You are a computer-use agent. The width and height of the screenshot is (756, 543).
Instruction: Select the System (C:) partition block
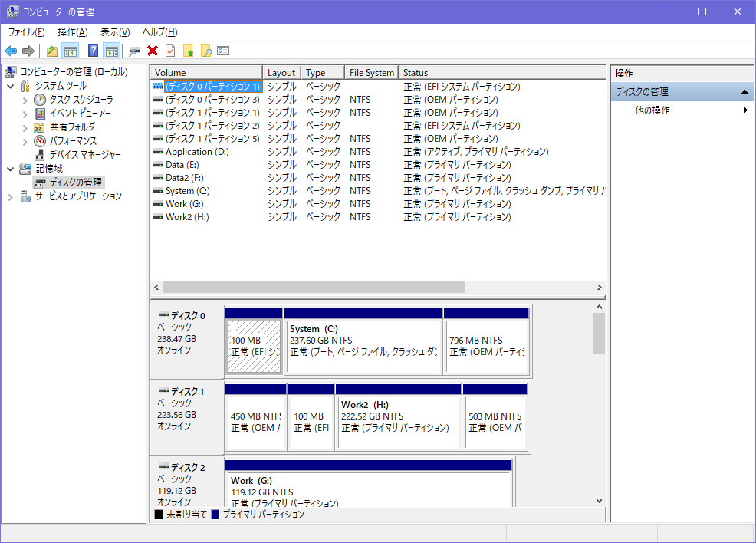coord(363,341)
